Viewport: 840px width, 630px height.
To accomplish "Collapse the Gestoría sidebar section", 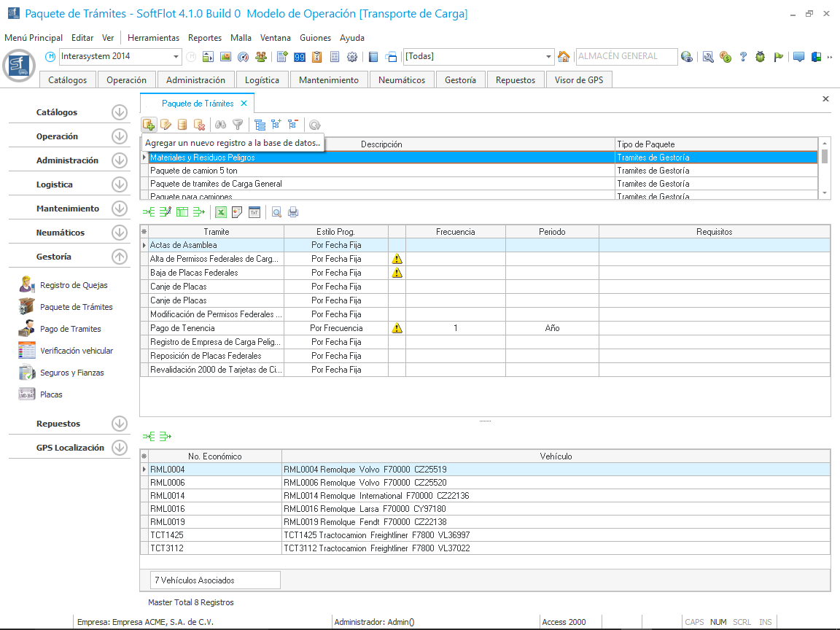I will pos(120,257).
